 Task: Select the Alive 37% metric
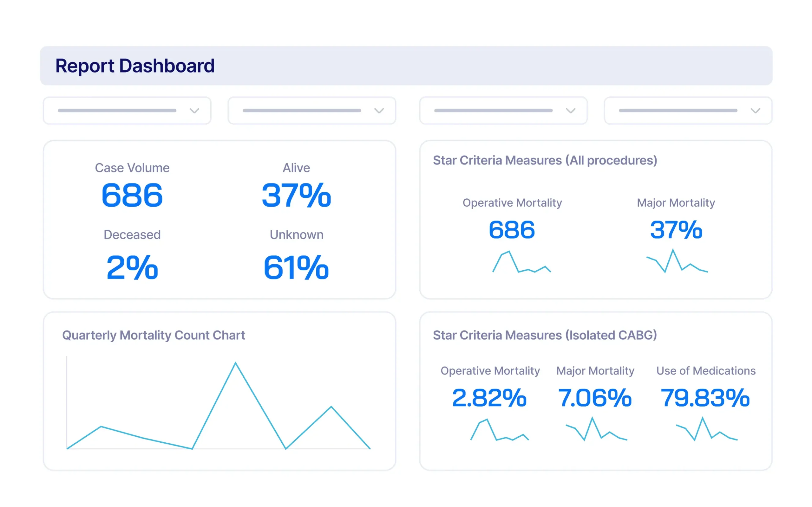pos(296,195)
